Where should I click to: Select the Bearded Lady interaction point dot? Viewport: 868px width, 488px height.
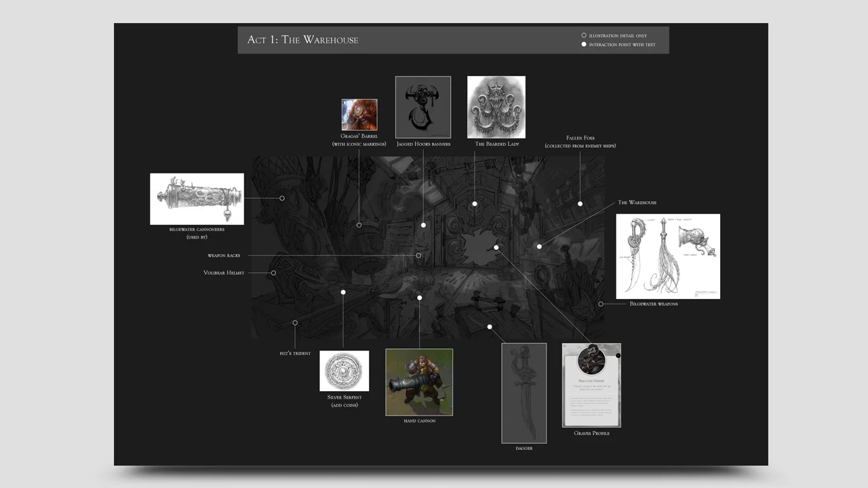[x=475, y=203]
